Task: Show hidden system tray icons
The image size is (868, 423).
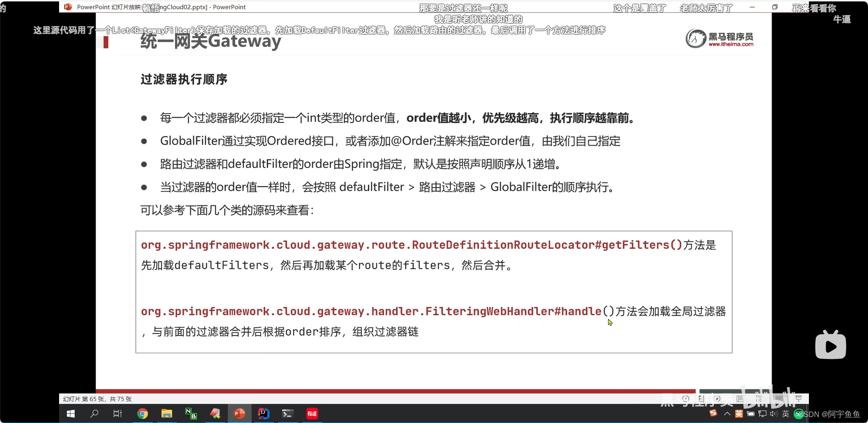Action: coord(727,413)
